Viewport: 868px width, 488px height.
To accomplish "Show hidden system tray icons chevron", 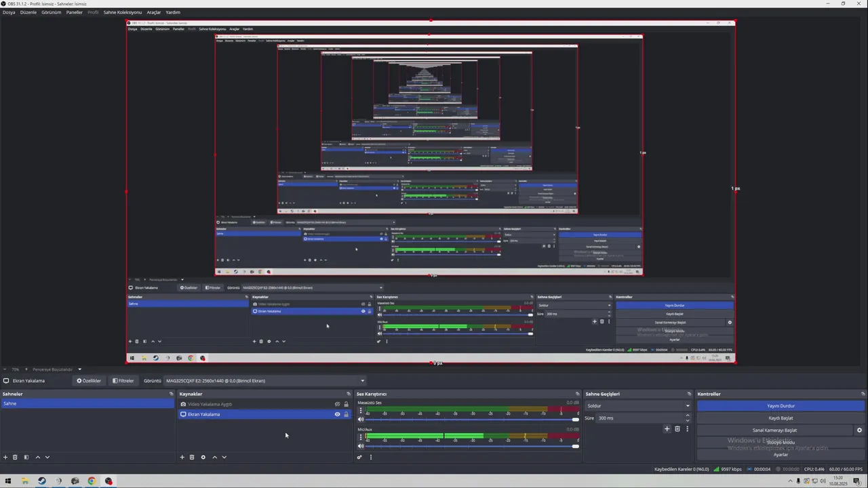I will click(790, 481).
